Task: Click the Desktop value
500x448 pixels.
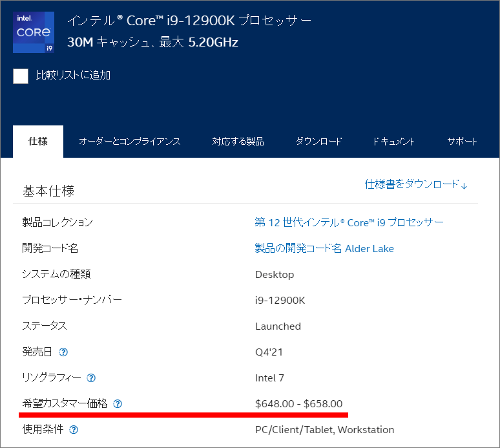Action: 275,274
